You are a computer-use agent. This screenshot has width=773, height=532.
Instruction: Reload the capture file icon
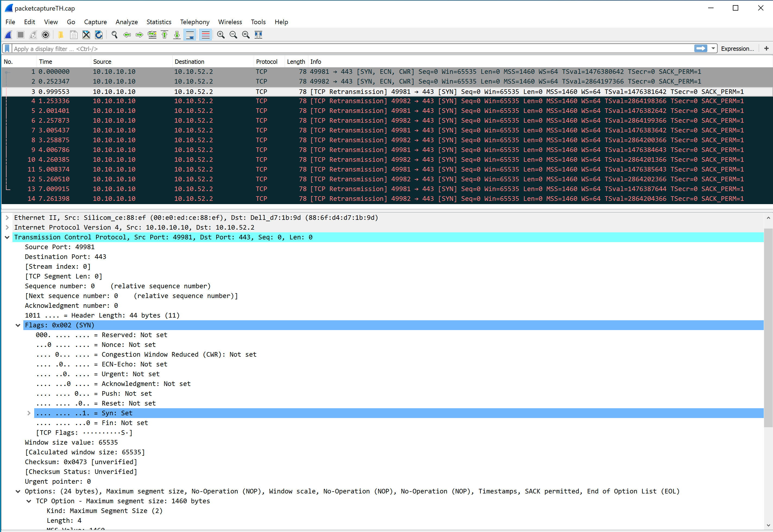pyautogui.click(x=99, y=35)
